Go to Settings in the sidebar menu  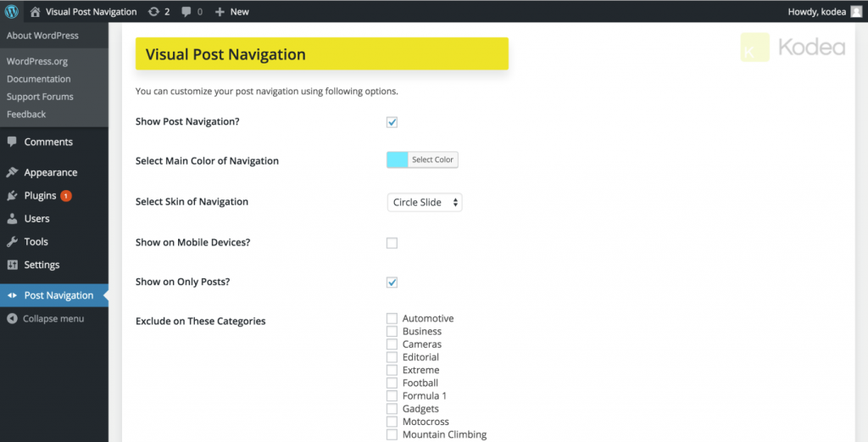(x=42, y=265)
